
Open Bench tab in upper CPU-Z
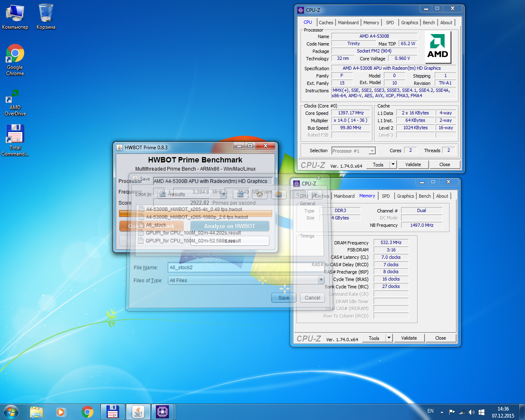click(429, 23)
